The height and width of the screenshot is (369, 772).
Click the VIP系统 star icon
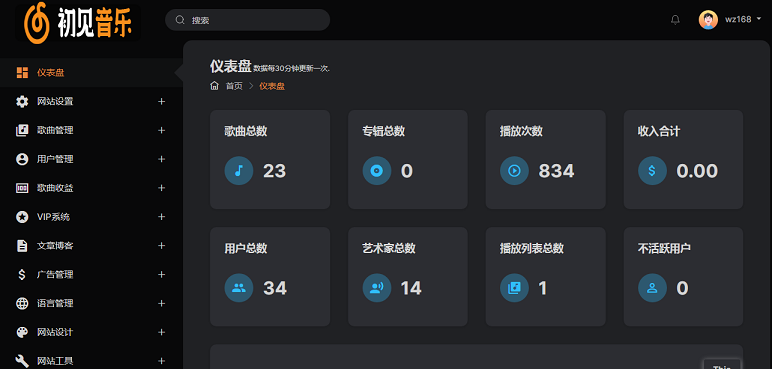22,217
